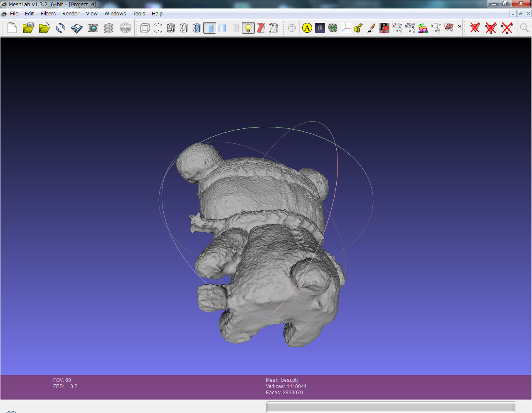Click the colored XYZ axes tool icon
The image size is (532, 413).
tap(346, 28)
